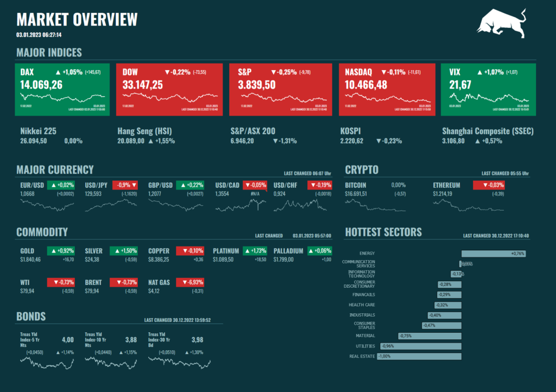Click the MAJOR INDICES heading
The width and height of the screenshot is (556, 392).
tap(49, 53)
